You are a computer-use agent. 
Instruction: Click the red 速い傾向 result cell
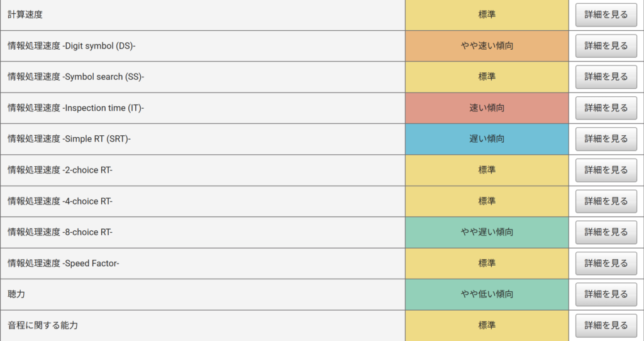point(487,108)
